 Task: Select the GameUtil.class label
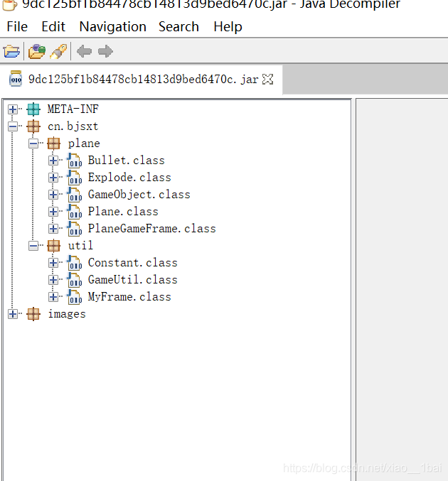click(x=133, y=280)
